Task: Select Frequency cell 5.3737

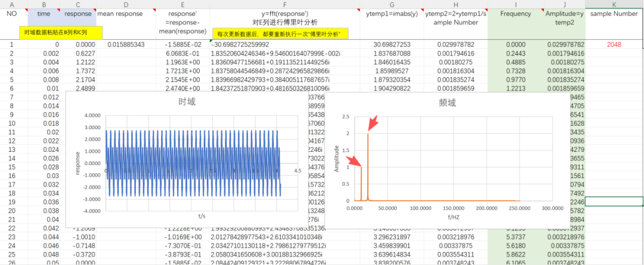Action: pos(516,236)
